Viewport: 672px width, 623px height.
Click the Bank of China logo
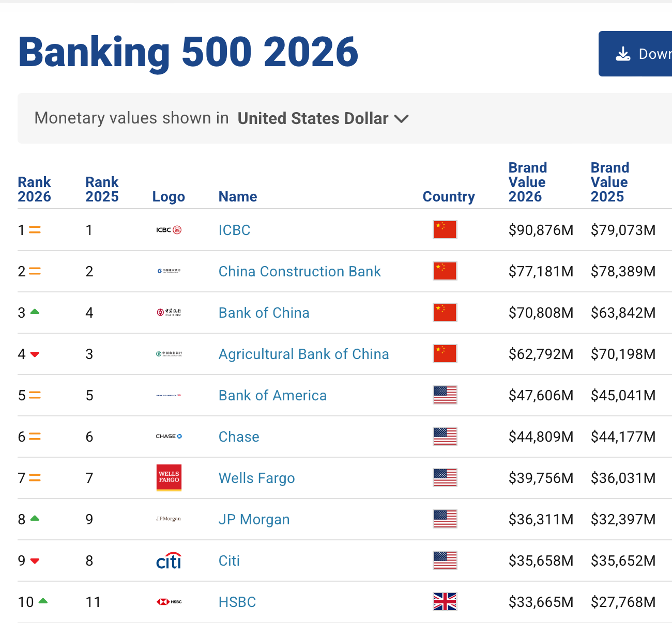[169, 312]
